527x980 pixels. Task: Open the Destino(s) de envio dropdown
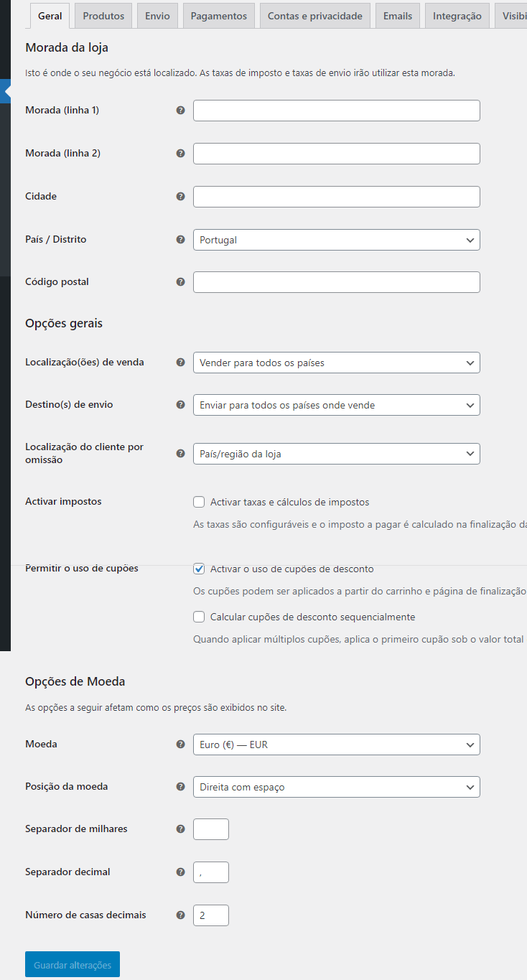coord(336,404)
